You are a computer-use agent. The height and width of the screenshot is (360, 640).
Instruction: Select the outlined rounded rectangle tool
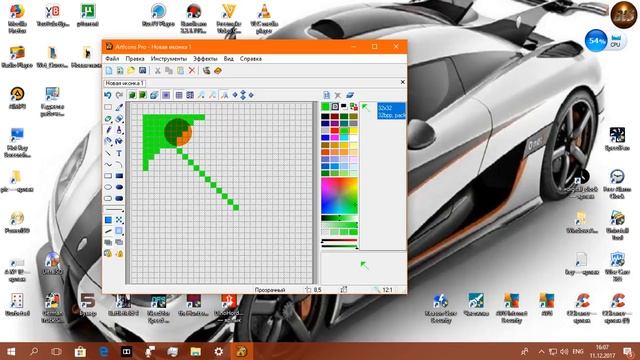pos(108,198)
